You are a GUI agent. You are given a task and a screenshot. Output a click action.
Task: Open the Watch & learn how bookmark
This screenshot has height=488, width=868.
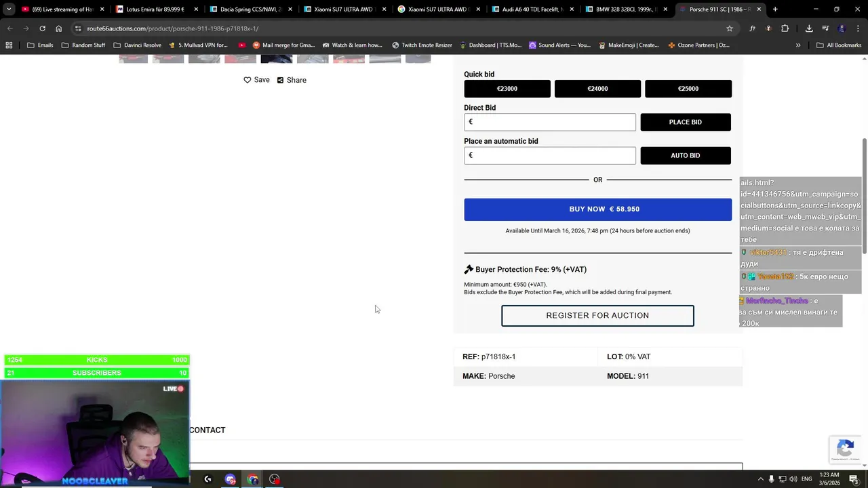pyautogui.click(x=352, y=45)
